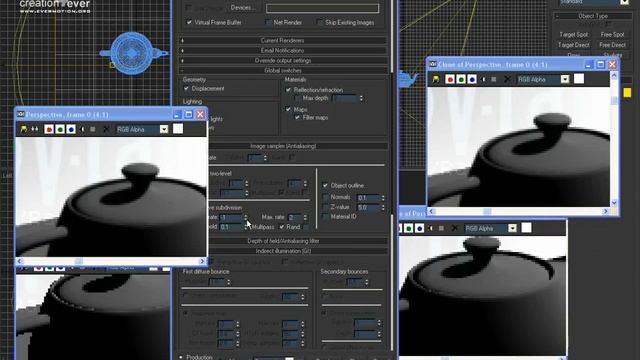Toggle green channel in lower-right clone window
The width and height of the screenshot is (640, 360).
pos(409,229)
